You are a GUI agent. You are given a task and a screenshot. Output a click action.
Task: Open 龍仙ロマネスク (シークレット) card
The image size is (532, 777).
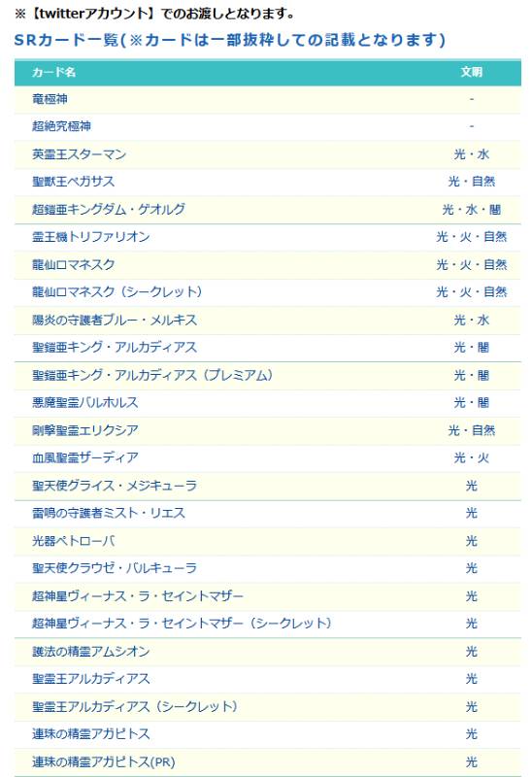tap(116, 292)
